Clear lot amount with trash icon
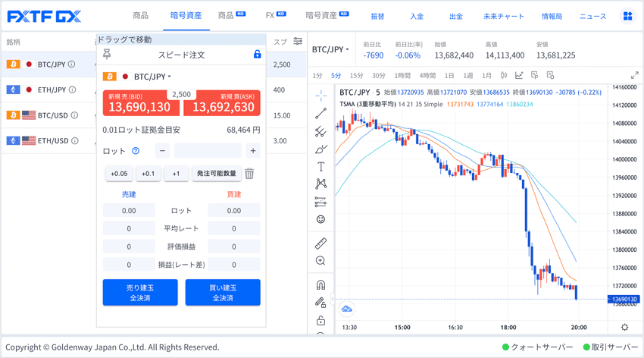Image resolution: width=644 pixels, height=358 pixels. tap(249, 174)
